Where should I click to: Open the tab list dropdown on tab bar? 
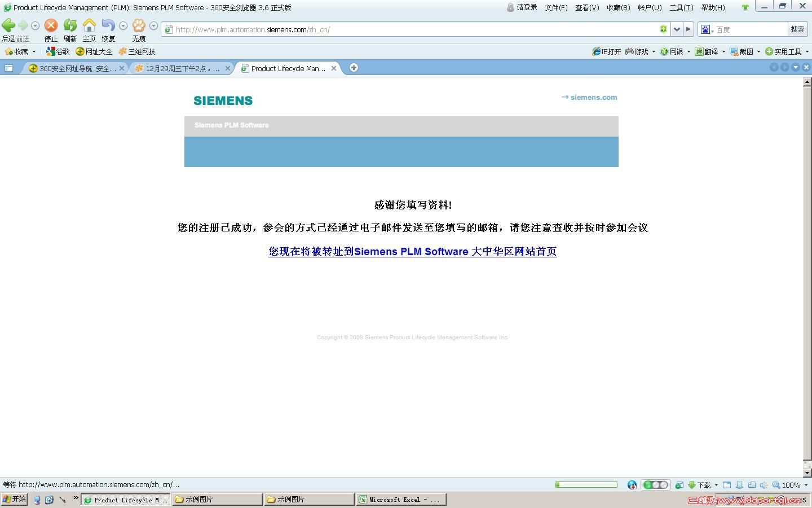[x=796, y=67]
